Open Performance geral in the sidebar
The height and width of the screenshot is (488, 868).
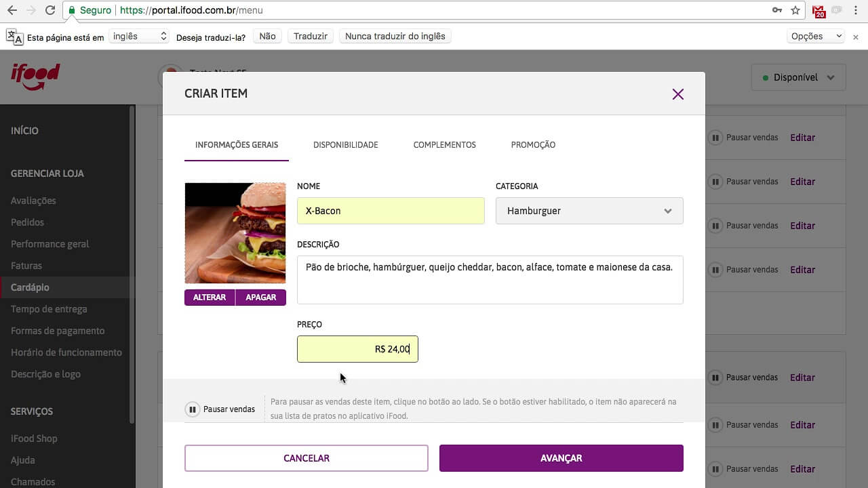50,244
